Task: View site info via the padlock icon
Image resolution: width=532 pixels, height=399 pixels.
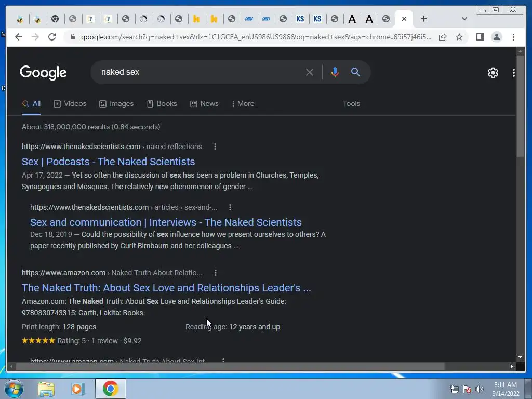Action: (x=72, y=37)
